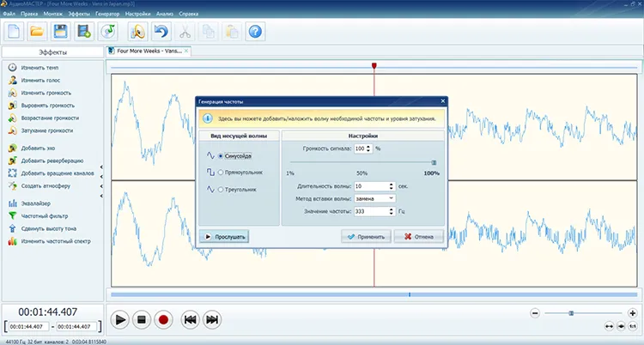Click the scissors cut icon

185,31
